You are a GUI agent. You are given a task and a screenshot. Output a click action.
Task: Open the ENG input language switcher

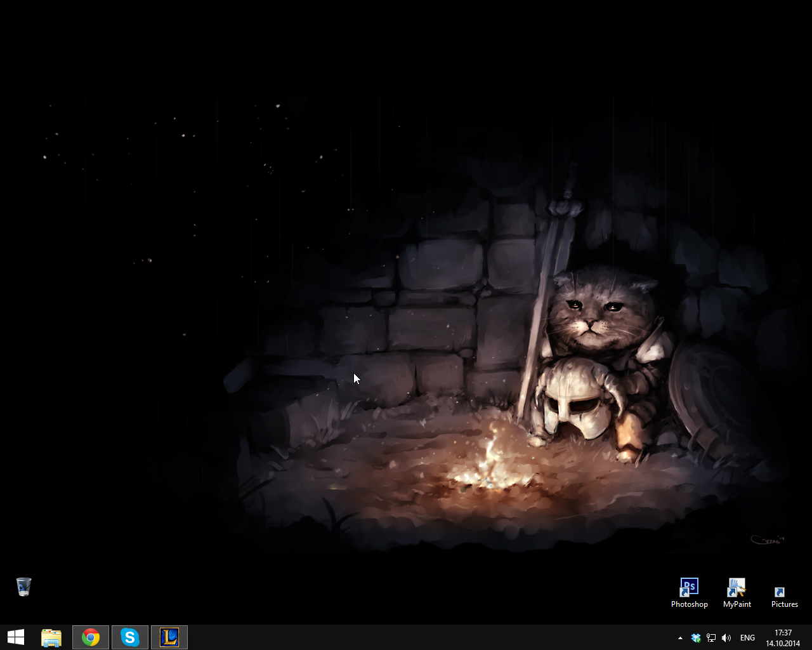click(748, 638)
